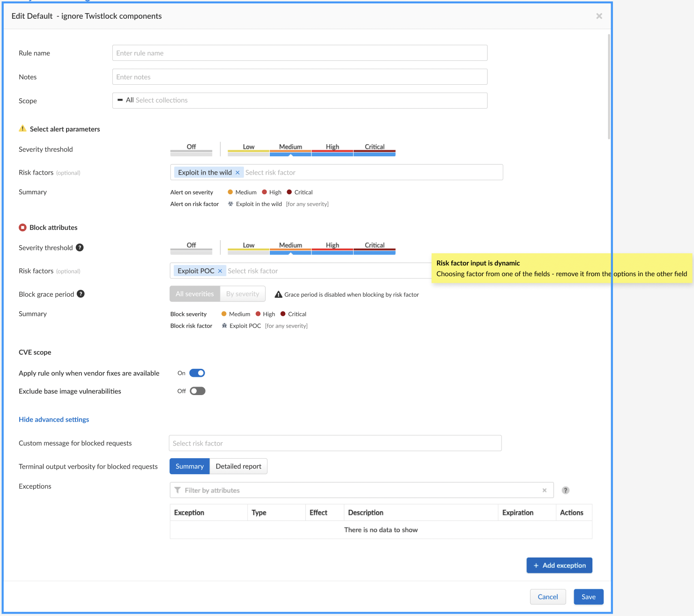Set block severity threshold to Critical
The width and height of the screenshot is (694, 616).
[x=375, y=248]
